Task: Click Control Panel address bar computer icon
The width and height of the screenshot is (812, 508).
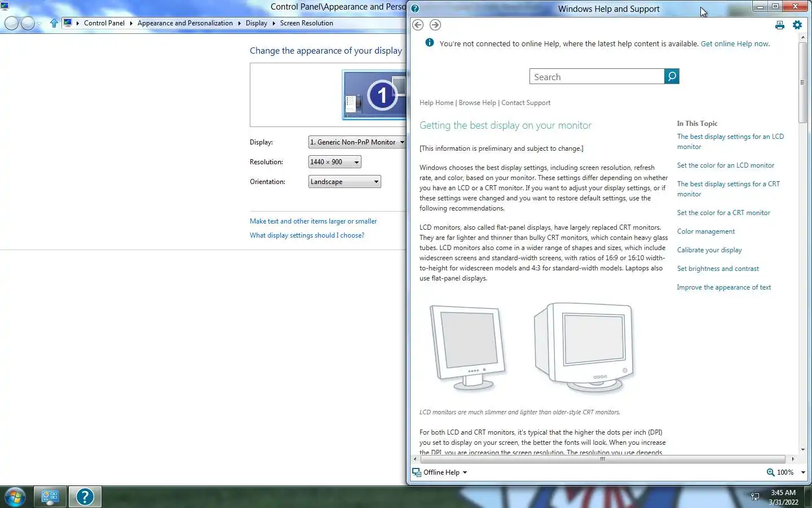Action: [68, 23]
